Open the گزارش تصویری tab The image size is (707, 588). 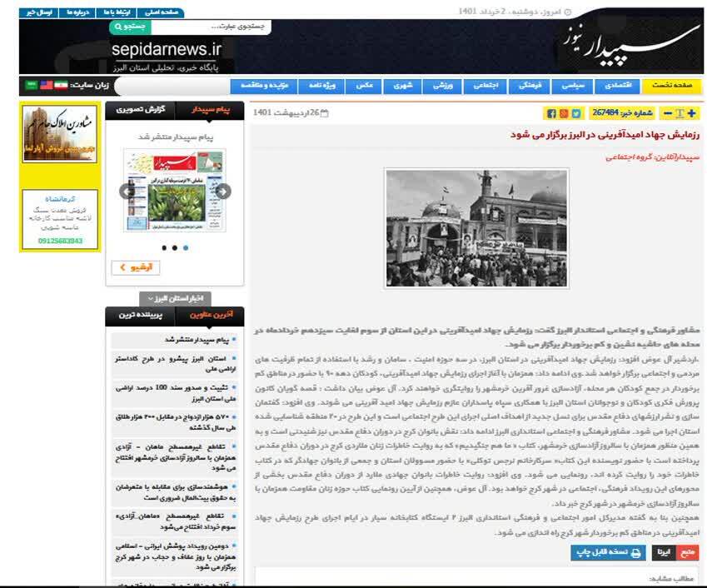(x=140, y=110)
